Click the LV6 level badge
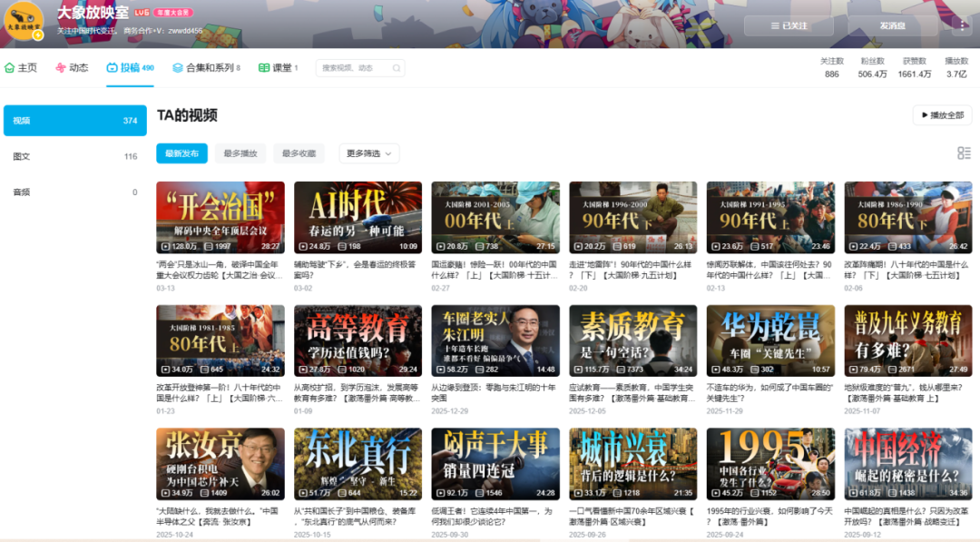Screen dimensions: 980x542 click(142, 14)
